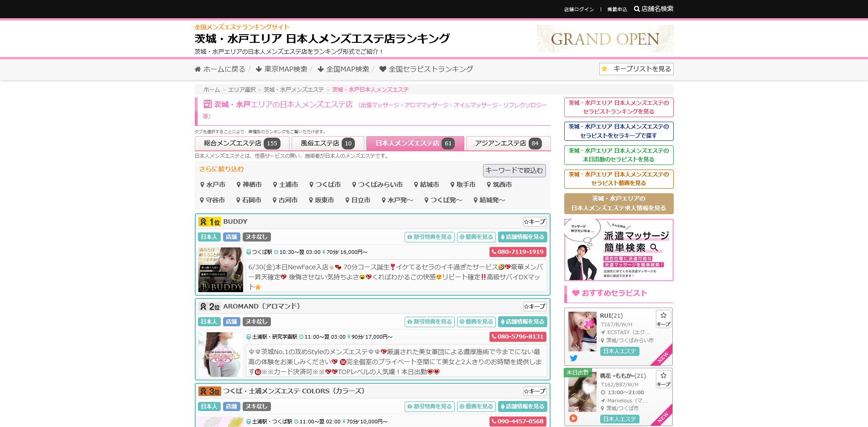Click breadcrumb 茨城・水戸メンズエステ link

(294, 90)
